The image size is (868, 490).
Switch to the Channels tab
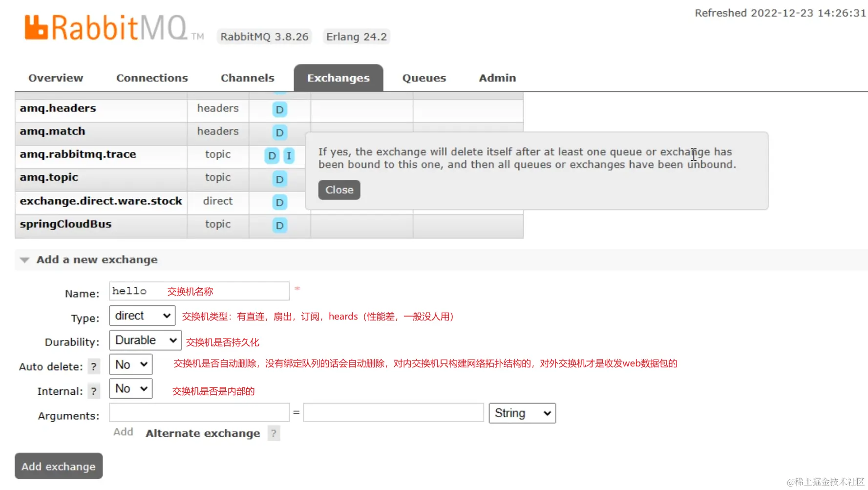248,78
